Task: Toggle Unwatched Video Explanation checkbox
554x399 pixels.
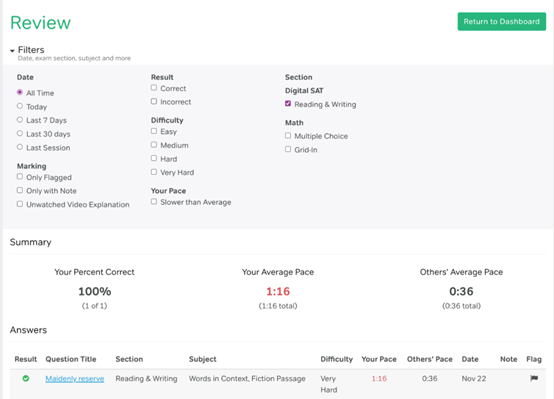Action: pyautogui.click(x=20, y=204)
